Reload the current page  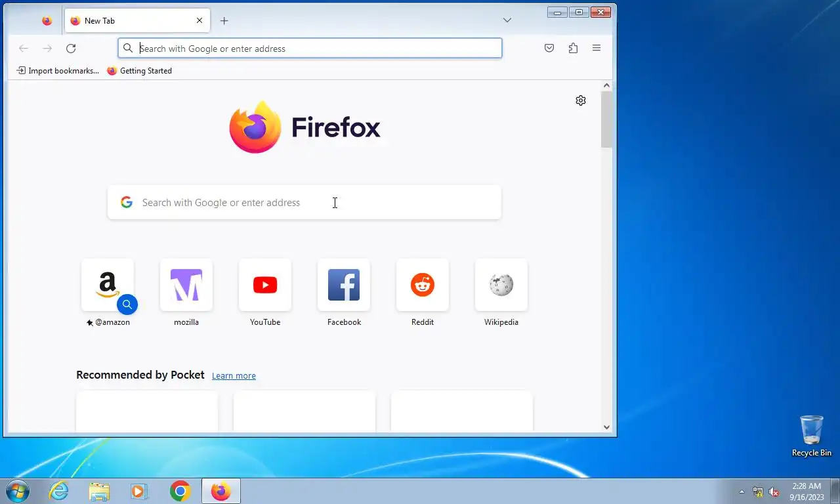coord(71,48)
